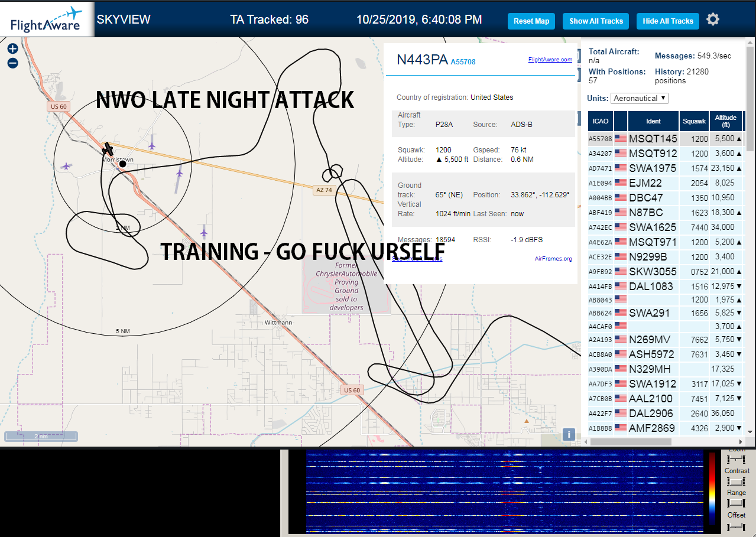This screenshot has height=537, width=756.
Task: Adjust the Zoom slider in waterfall window
Action: coord(736,460)
